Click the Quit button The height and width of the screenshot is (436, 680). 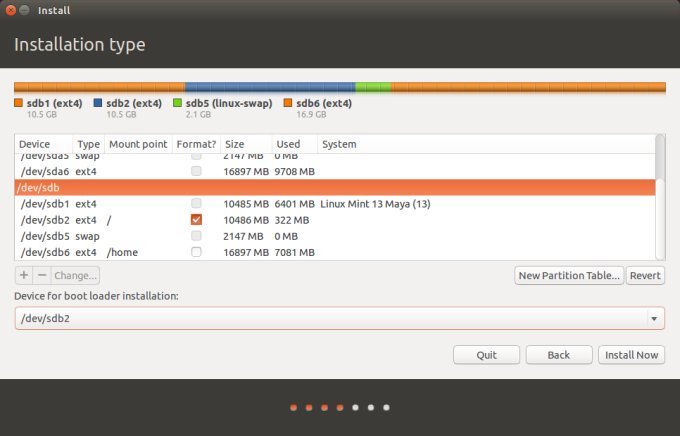click(486, 355)
